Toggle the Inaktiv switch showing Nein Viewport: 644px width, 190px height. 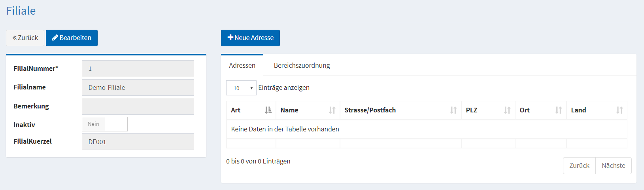pos(105,124)
